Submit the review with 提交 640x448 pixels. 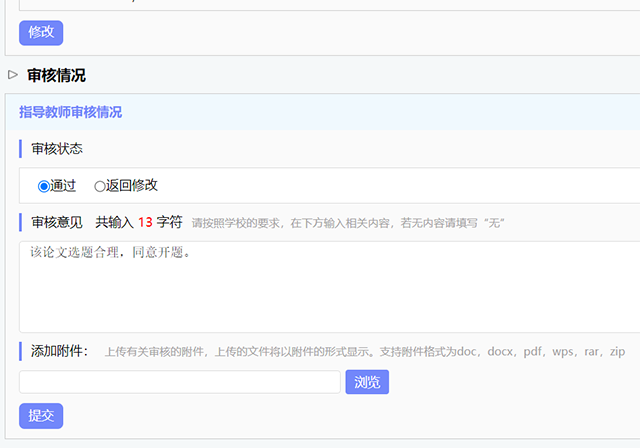click(x=41, y=416)
